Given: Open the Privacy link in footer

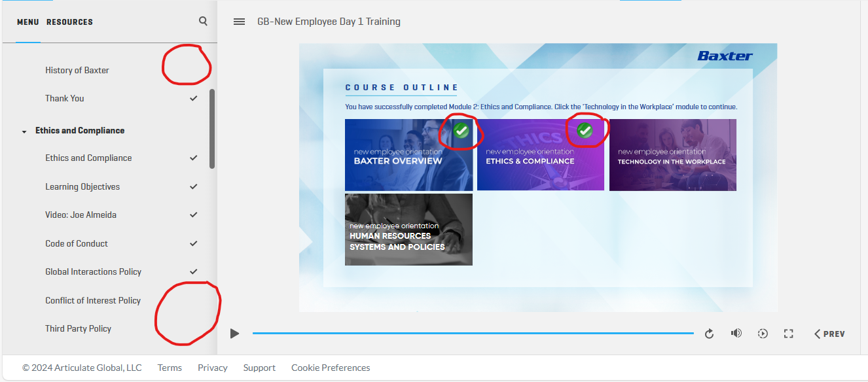Looking at the screenshot, I should [213, 368].
